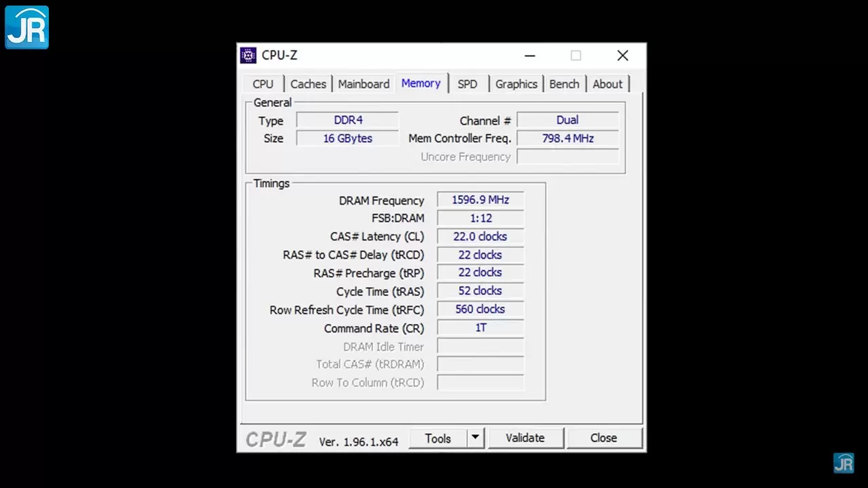Click the RAS# Precharge (tRP) label

click(369, 273)
